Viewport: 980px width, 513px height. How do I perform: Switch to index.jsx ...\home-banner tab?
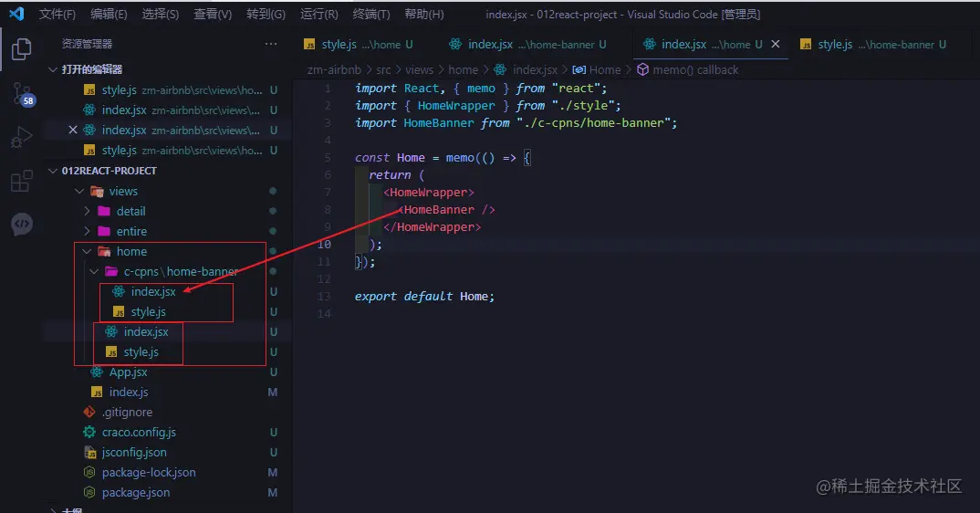tap(527, 45)
